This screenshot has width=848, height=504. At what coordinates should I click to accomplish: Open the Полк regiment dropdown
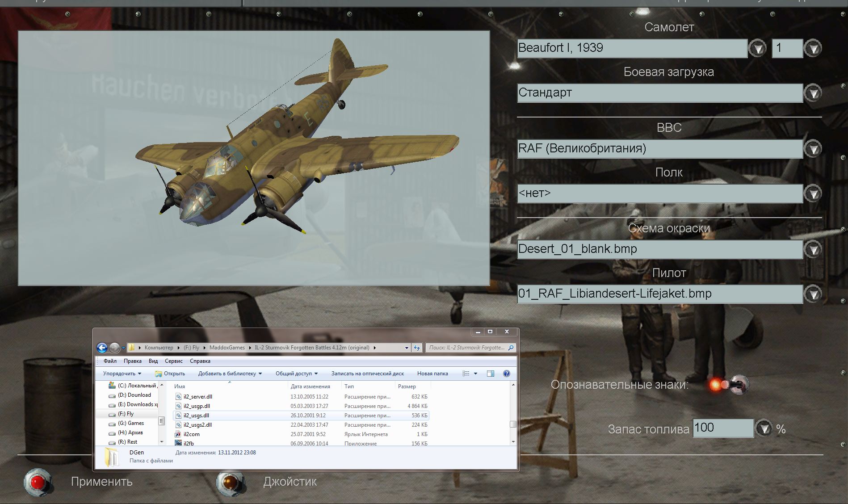coord(813,193)
